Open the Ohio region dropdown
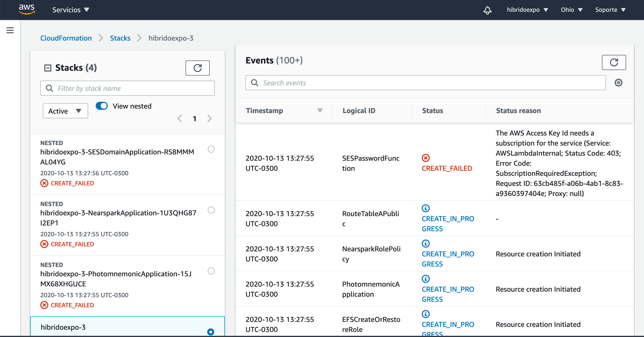This screenshot has height=337, width=644. 572,10
